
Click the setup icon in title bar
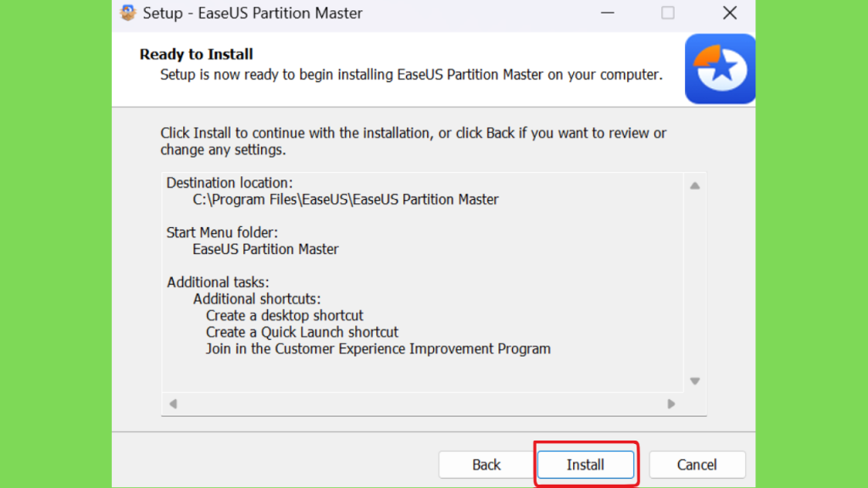(128, 13)
